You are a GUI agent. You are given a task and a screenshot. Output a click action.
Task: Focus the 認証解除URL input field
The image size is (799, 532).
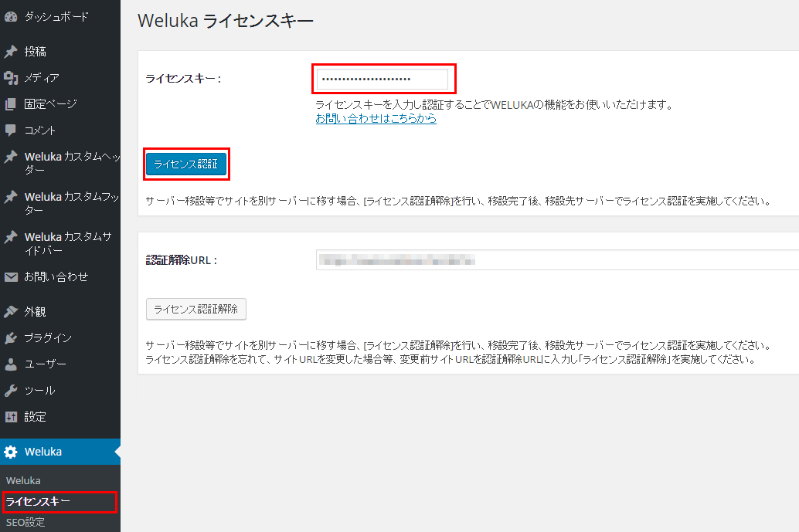click(x=557, y=260)
